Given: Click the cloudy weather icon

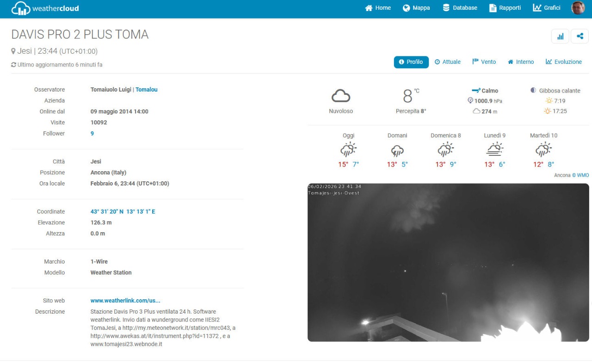Looking at the screenshot, I should point(341,96).
